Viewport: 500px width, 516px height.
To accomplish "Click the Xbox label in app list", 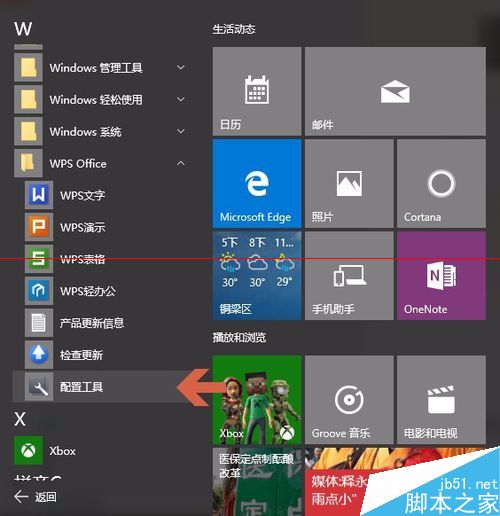I will pos(62,451).
